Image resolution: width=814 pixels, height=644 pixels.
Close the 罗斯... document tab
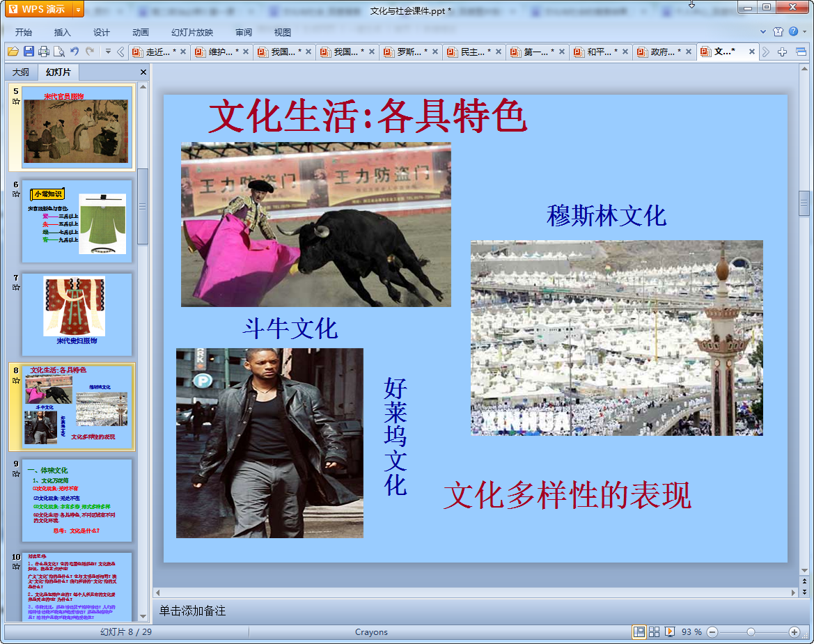coord(435,52)
